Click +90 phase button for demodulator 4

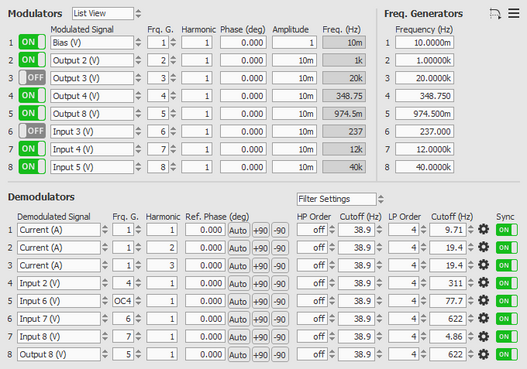pyautogui.click(x=260, y=284)
